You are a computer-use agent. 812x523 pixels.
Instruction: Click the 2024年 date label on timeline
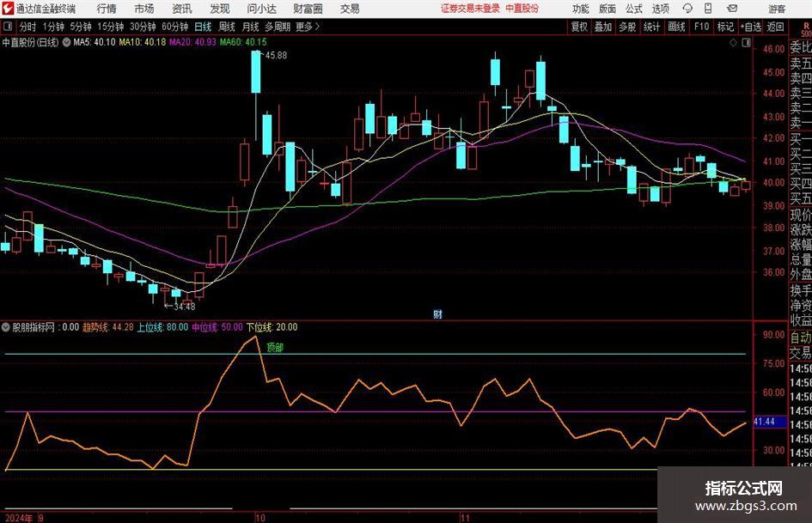[19, 518]
